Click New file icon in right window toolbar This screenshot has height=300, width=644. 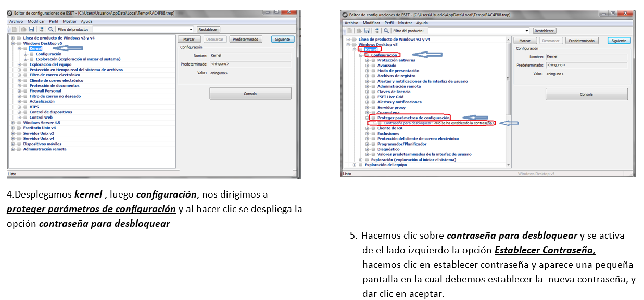(x=350, y=31)
